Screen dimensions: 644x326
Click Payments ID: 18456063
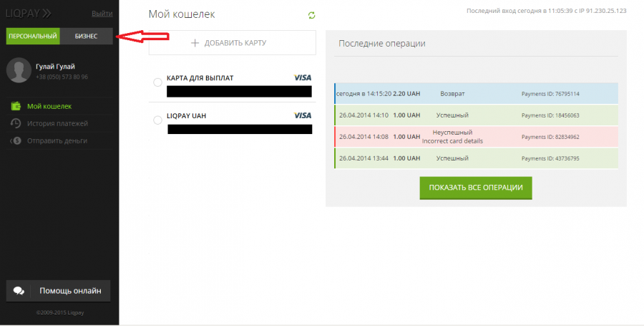click(550, 115)
